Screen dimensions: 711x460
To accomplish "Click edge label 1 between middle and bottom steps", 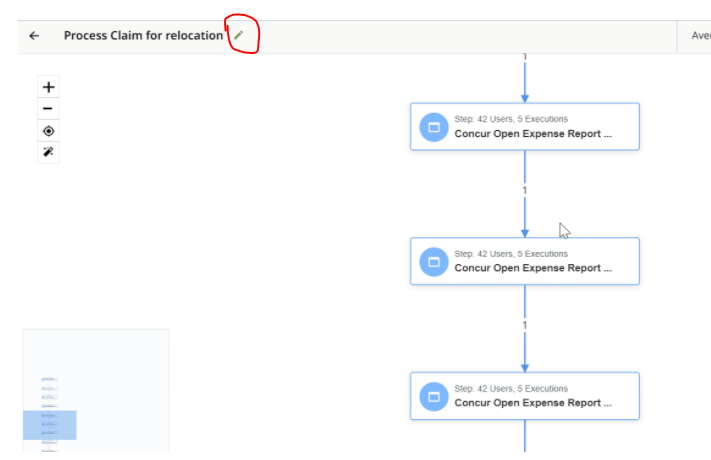I will (x=525, y=325).
